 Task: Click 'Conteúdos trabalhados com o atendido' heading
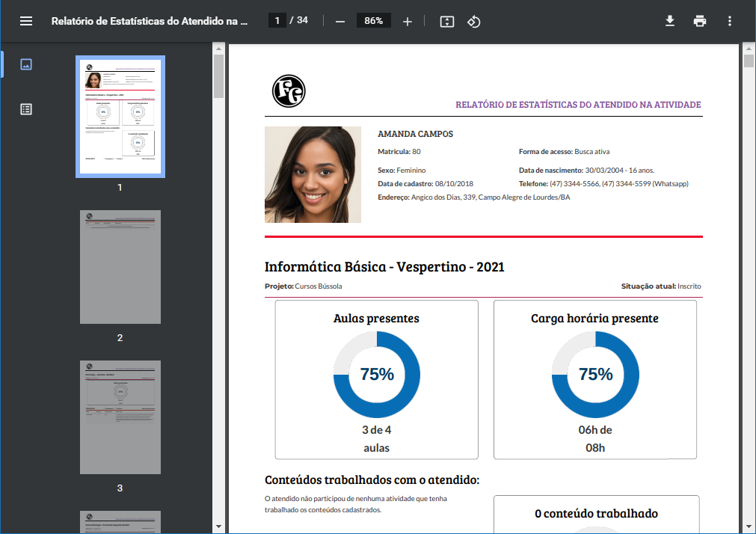372,480
